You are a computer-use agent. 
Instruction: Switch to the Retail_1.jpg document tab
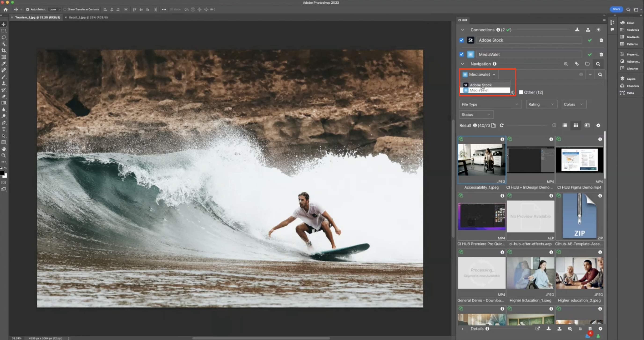[88, 18]
